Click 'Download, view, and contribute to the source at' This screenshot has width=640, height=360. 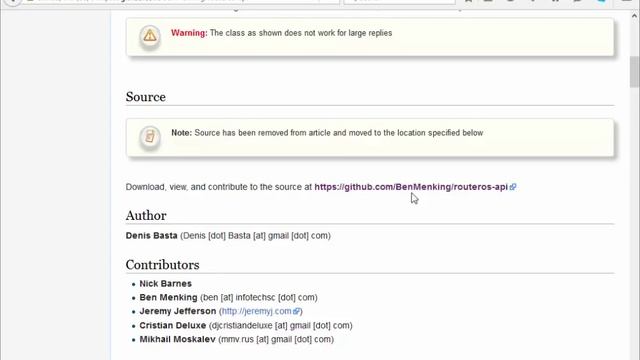tap(219, 187)
